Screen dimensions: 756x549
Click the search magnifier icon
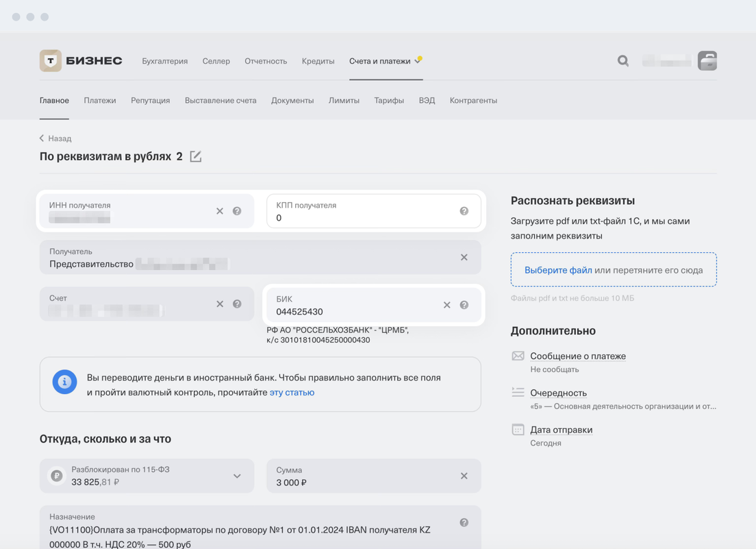(x=622, y=61)
